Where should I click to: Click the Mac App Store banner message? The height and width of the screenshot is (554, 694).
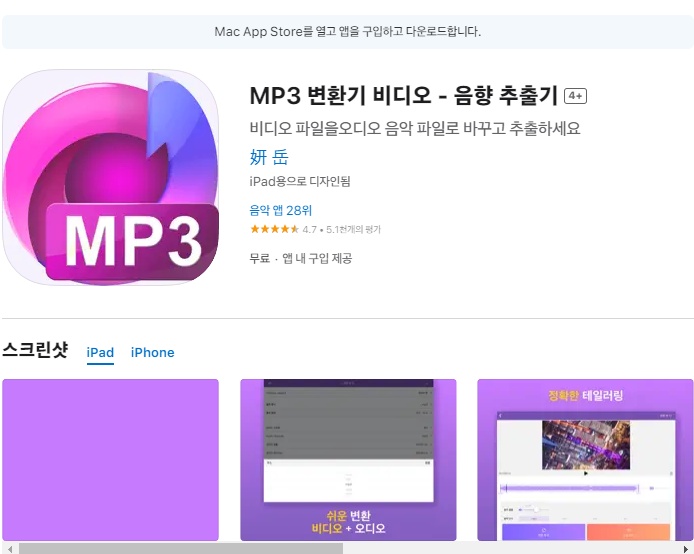(347, 32)
